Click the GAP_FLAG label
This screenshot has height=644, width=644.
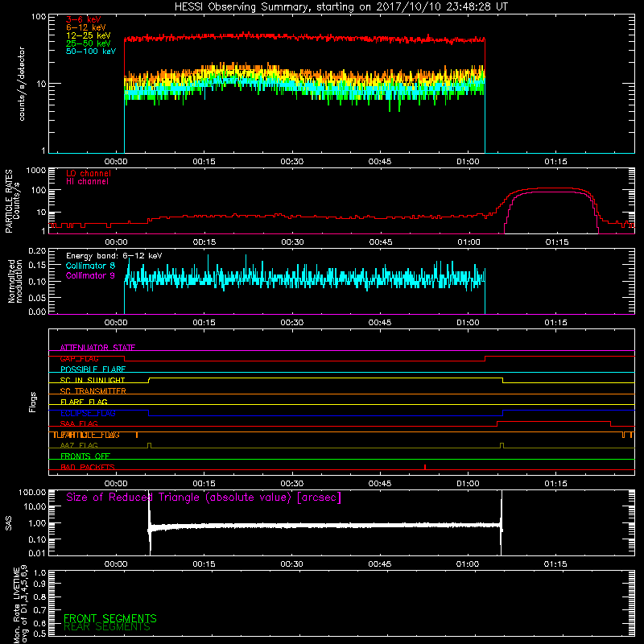[x=79, y=358]
